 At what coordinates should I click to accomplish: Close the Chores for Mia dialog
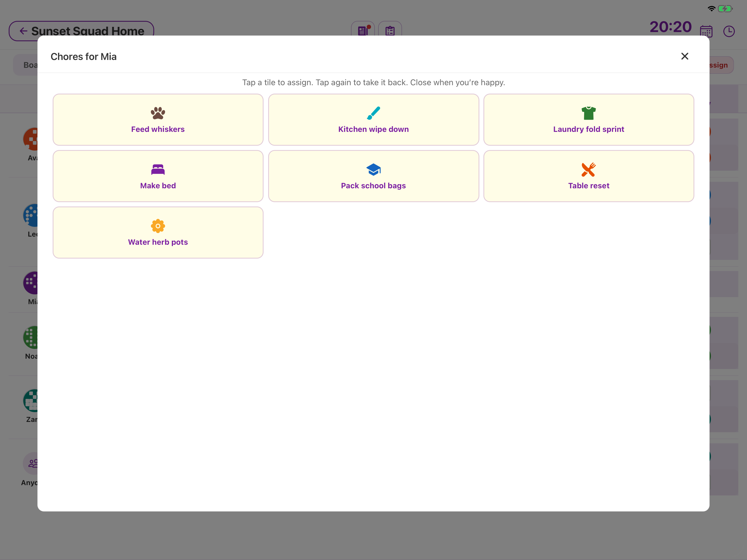coord(685,56)
